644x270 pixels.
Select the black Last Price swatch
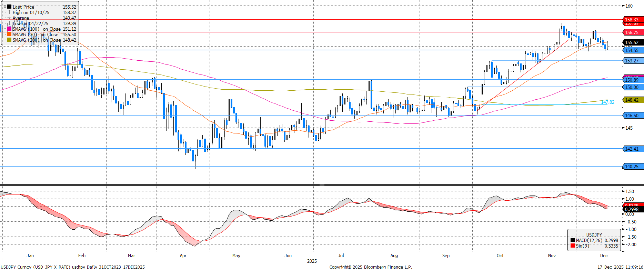click(x=9, y=7)
